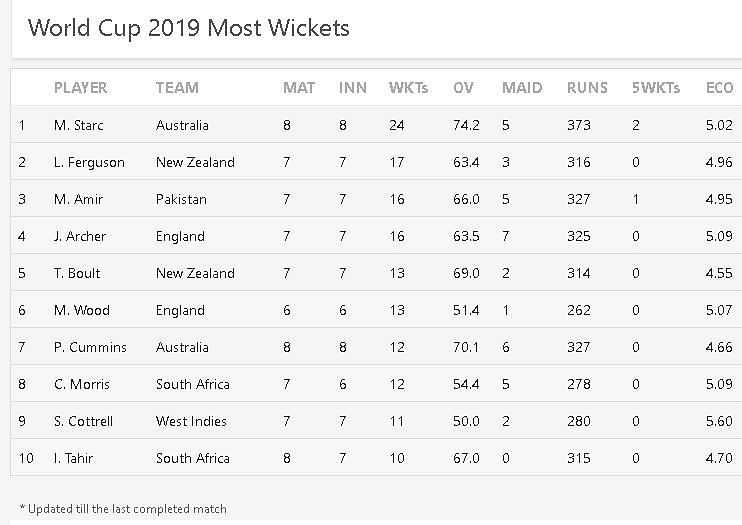Image resolution: width=742 pixels, height=525 pixels.
Task: Click the MAID column header
Action: point(522,88)
